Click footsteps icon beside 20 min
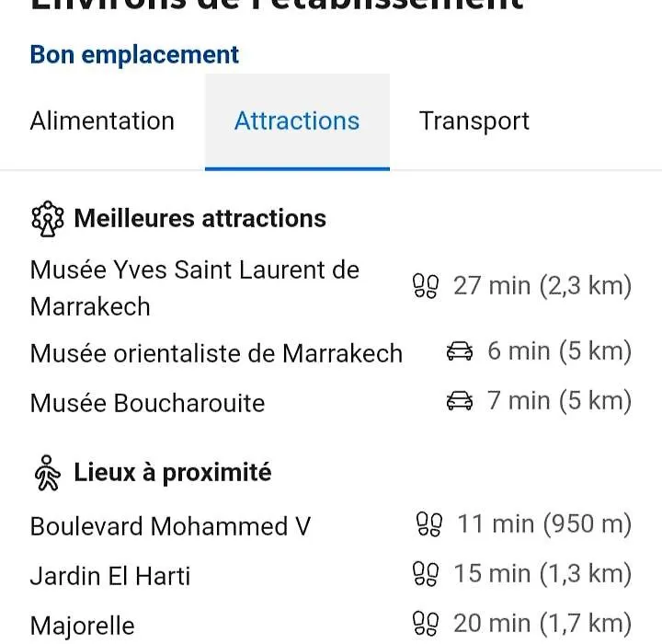The image size is (662, 644). pos(425,623)
